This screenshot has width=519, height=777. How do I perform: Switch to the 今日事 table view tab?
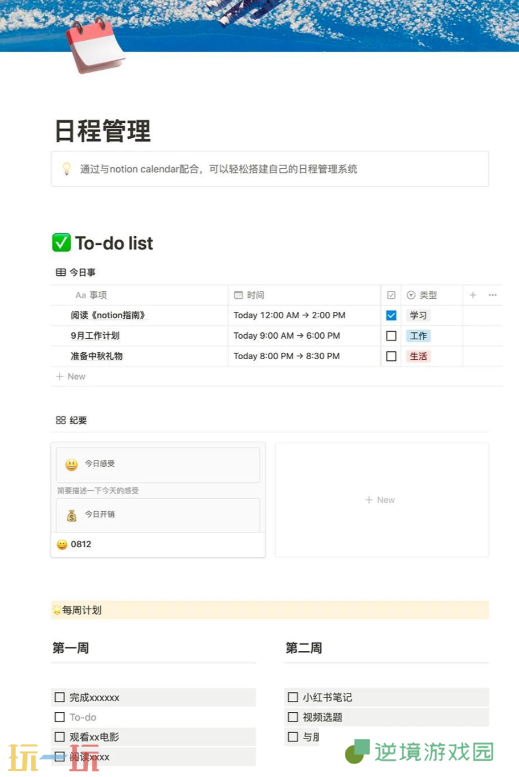pos(76,272)
